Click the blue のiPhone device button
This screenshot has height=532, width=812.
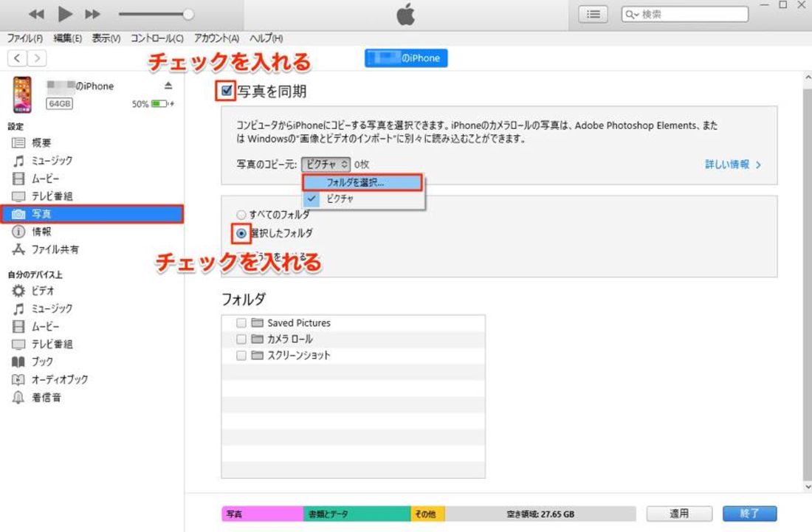406,58
